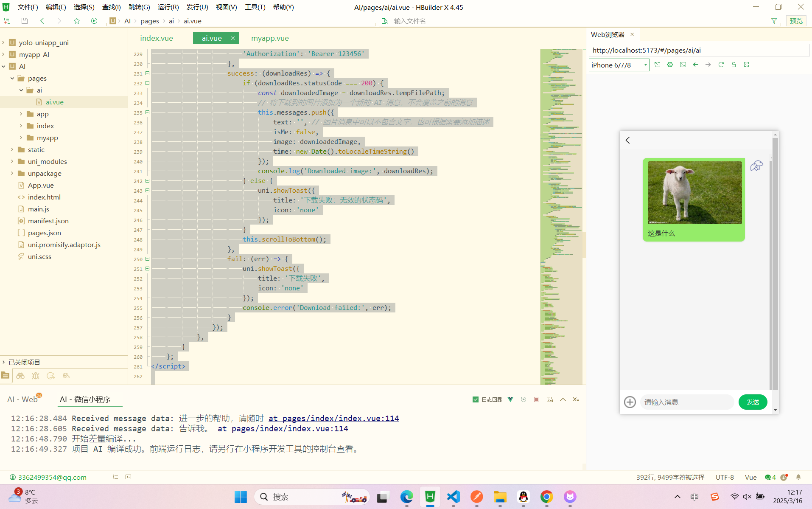
Task: Run the project with the play icon
Action: (94, 21)
